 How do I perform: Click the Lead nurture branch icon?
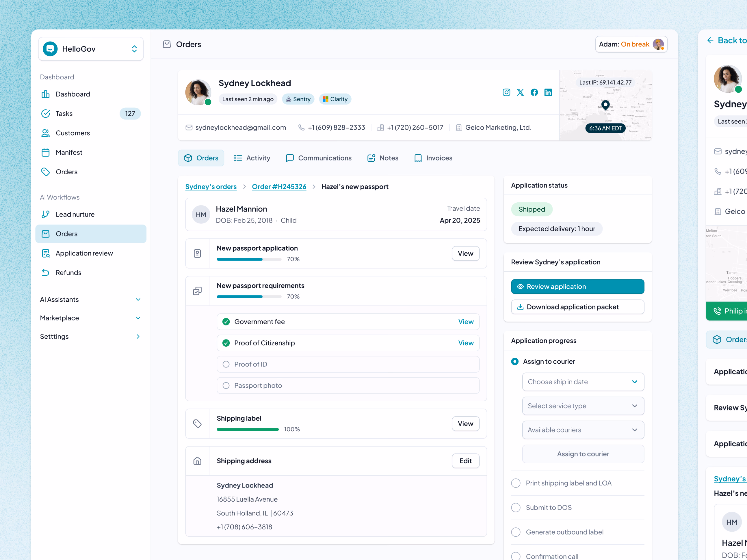(x=46, y=214)
